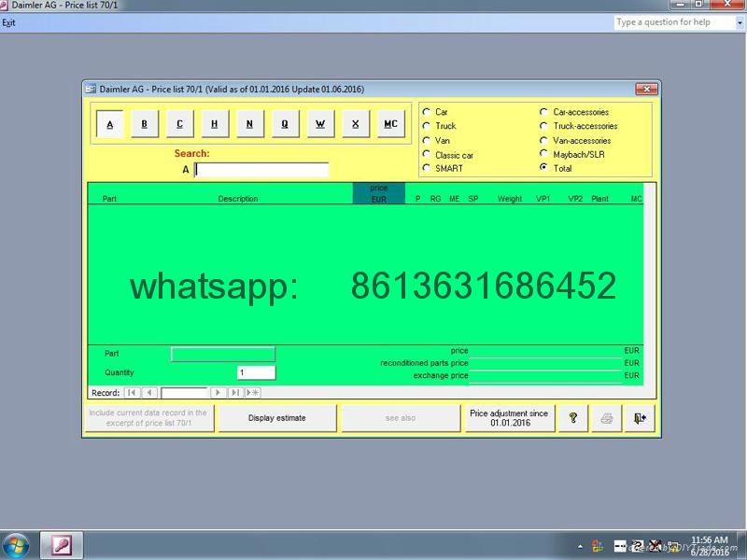Switch category to Truck-accessories

pyautogui.click(x=544, y=125)
